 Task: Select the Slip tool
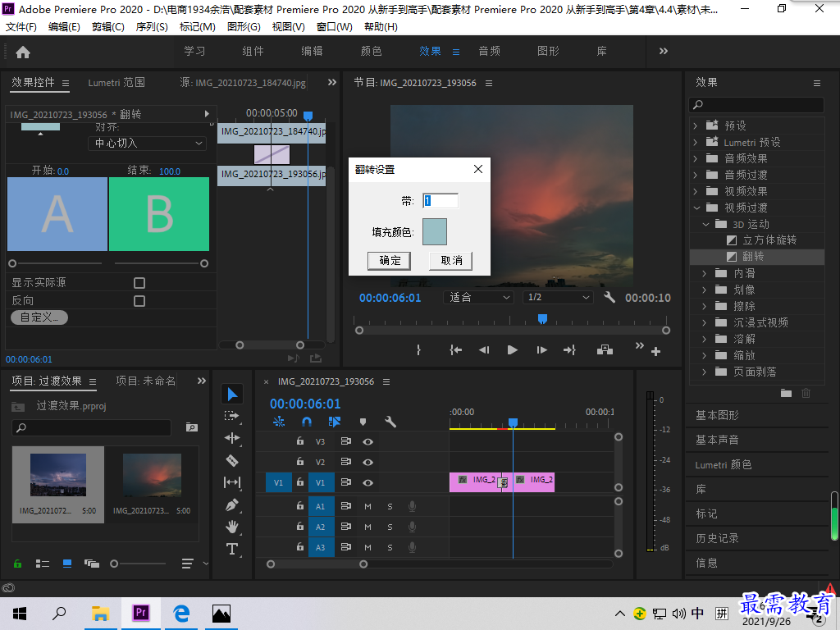click(x=232, y=482)
